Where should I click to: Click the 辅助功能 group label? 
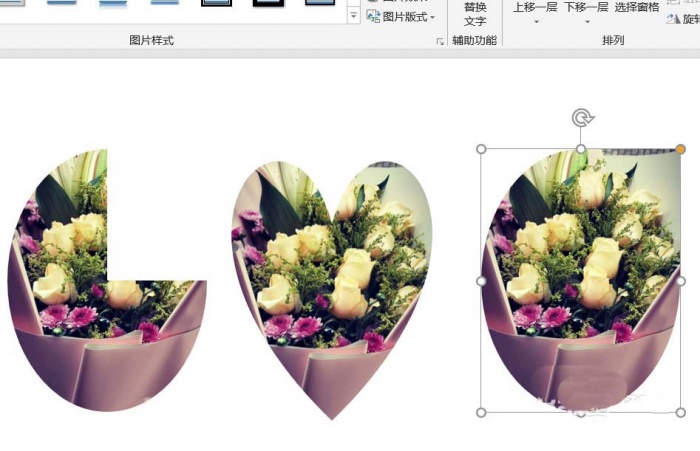point(475,40)
